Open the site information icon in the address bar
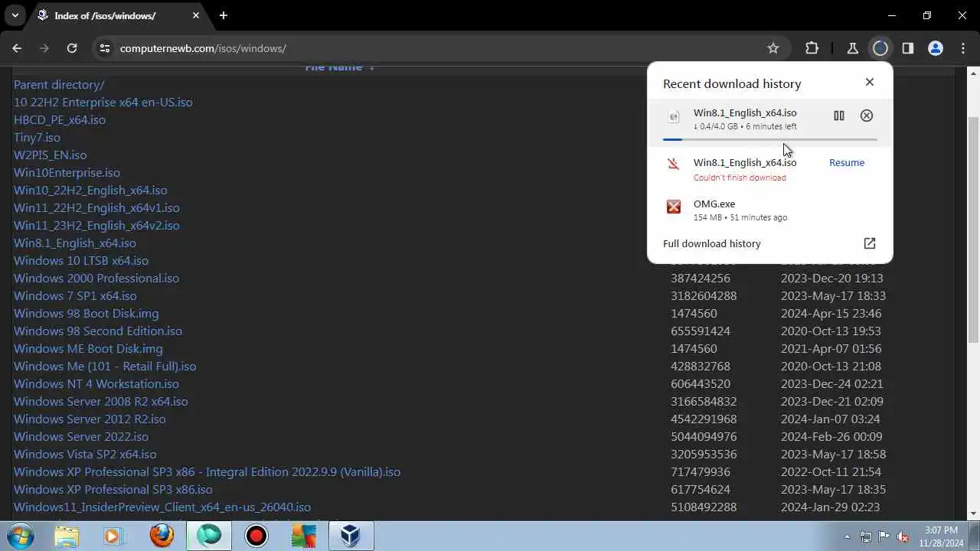The width and height of the screenshot is (980, 551). [x=105, y=48]
